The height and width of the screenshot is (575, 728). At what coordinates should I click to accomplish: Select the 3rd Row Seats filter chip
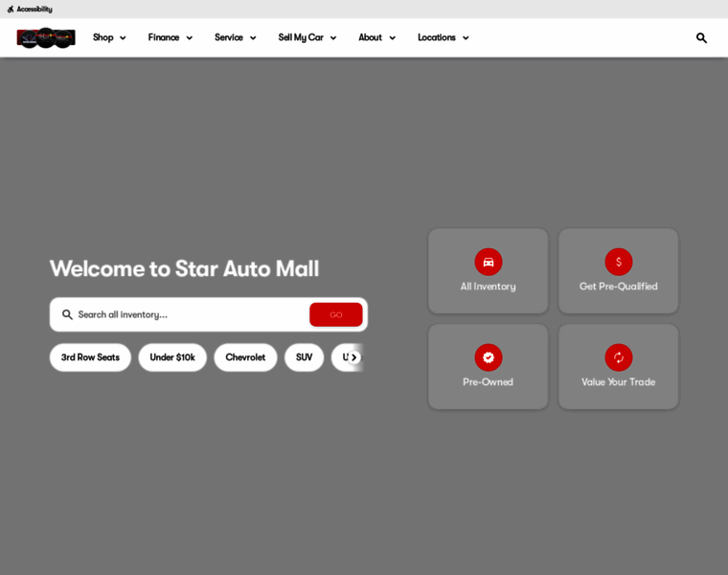(91, 357)
